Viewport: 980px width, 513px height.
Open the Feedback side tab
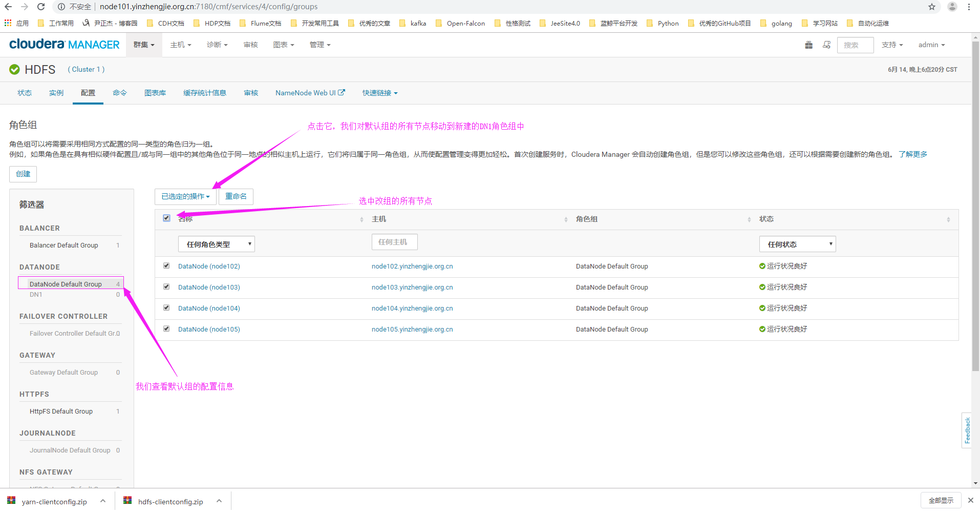click(x=967, y=430)
